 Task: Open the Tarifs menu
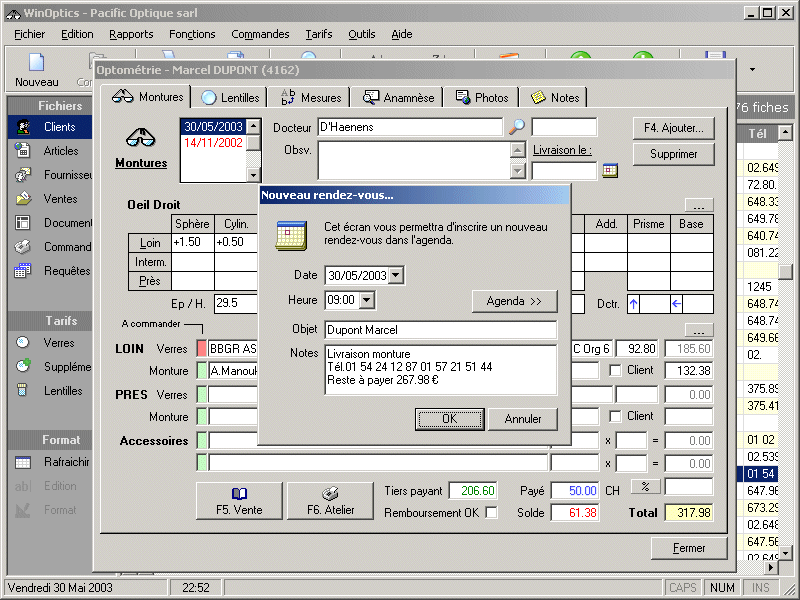click(319, 34)
